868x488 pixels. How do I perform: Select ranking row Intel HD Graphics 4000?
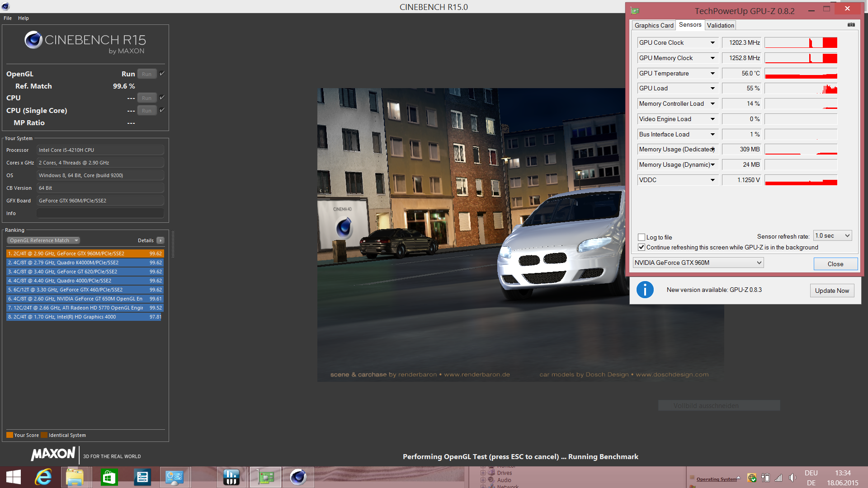[85, 317]
